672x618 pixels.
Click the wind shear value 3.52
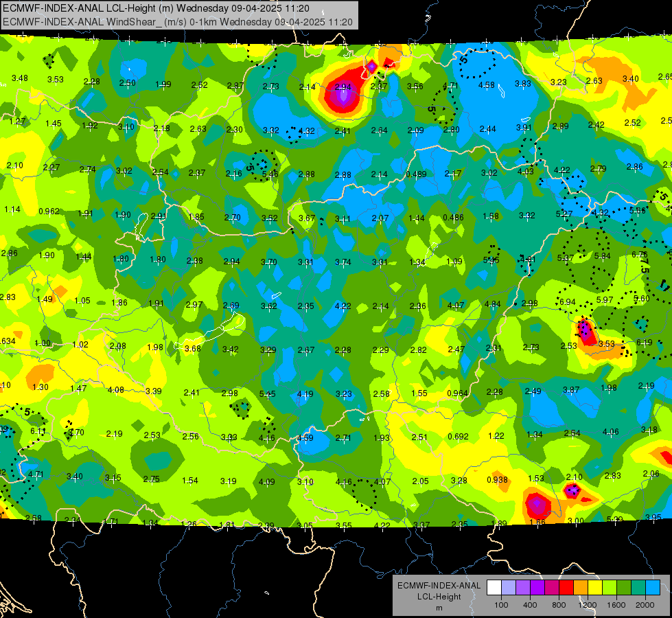click(270, 218)
